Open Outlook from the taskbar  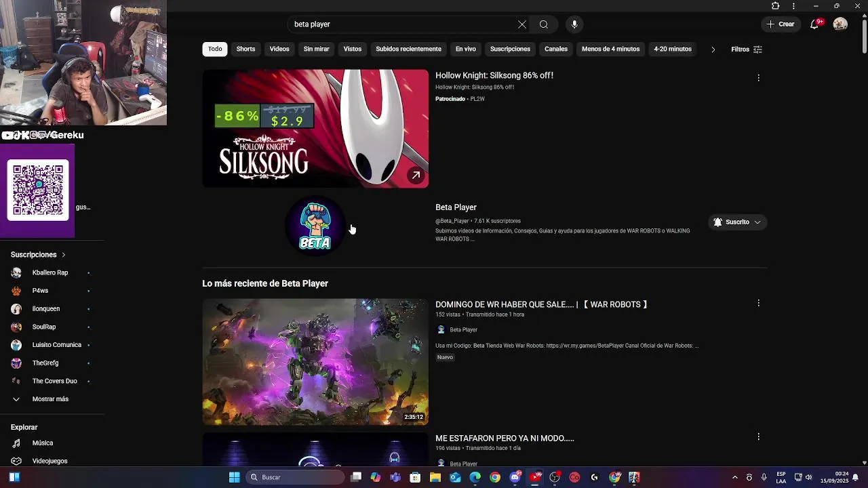[x=455, y=477]
